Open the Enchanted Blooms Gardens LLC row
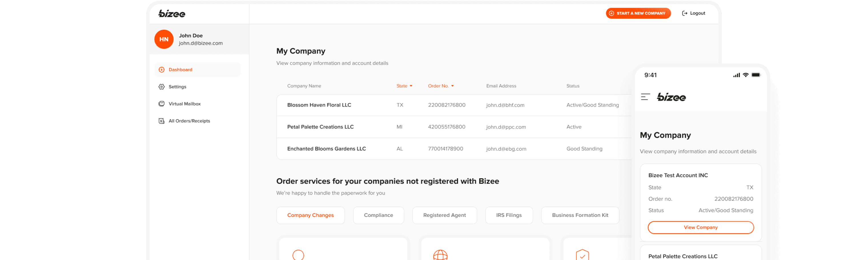868x260 pixels. point(454,149)
